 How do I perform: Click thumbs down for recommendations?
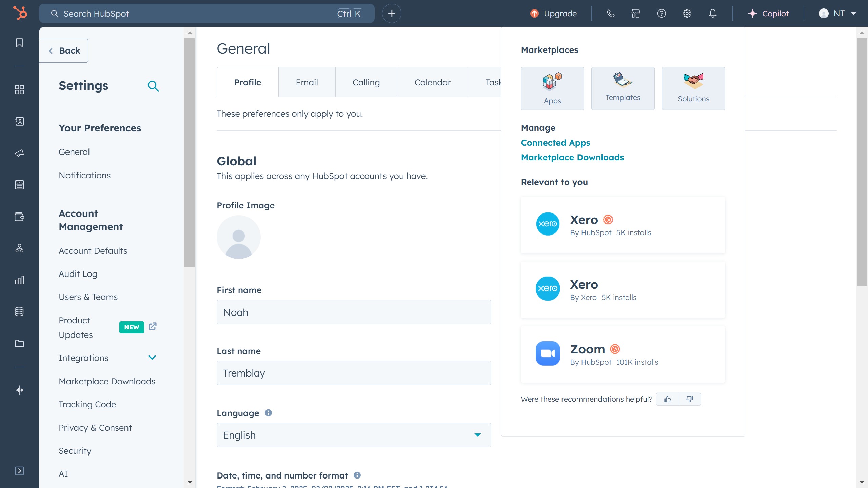tap(689, 399)
